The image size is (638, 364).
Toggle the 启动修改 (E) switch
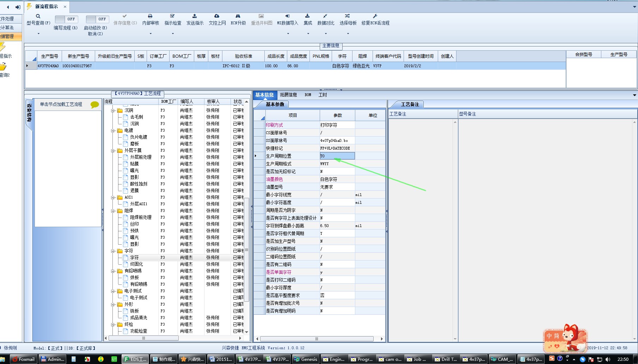[x=97, y=19]
